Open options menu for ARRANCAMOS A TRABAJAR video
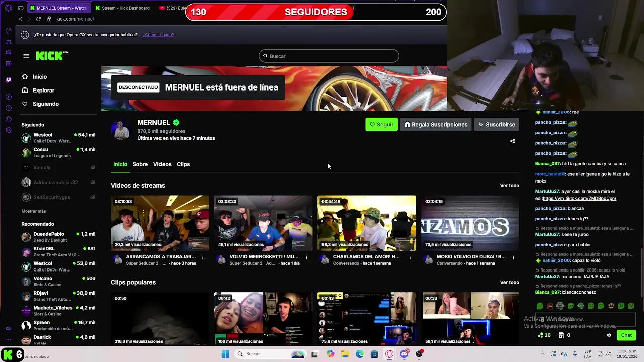This screenshot has width=644, height=362. [203, 257]
